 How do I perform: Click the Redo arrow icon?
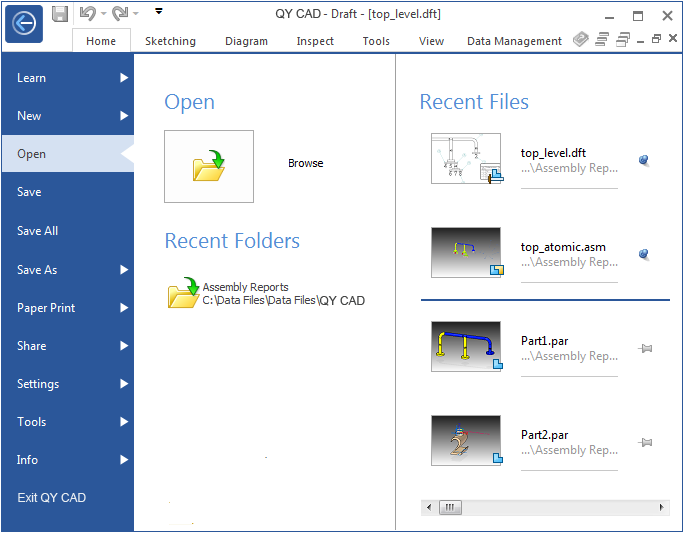[x=120, y=14]
